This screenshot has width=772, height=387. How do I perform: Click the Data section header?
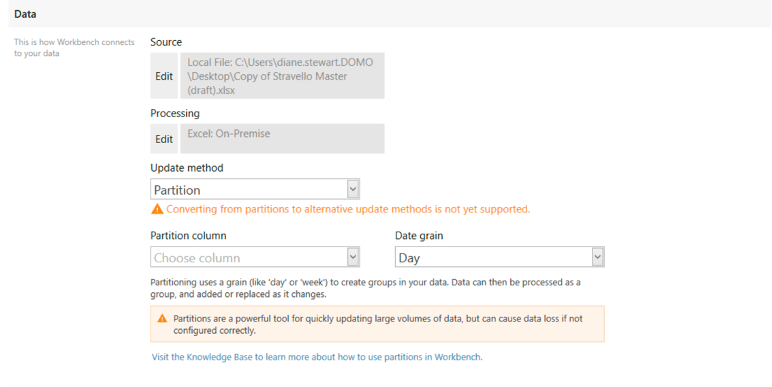tap(25, 14)
